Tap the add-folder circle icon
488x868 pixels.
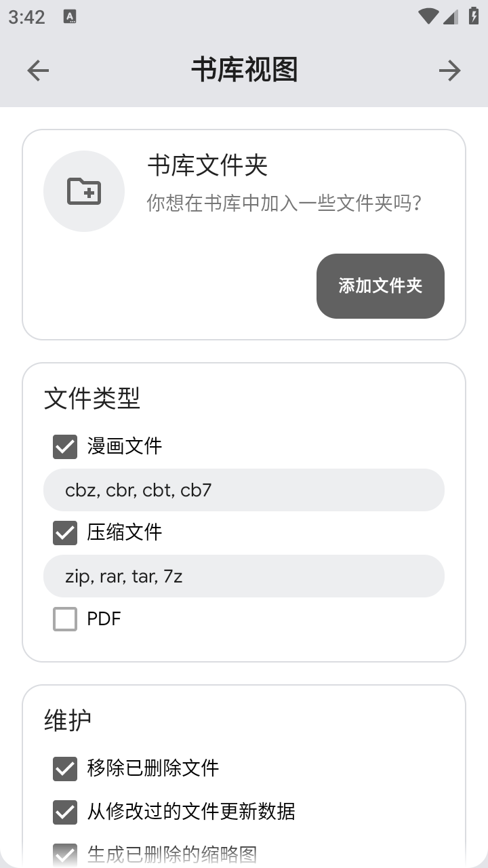coord(84,191)
